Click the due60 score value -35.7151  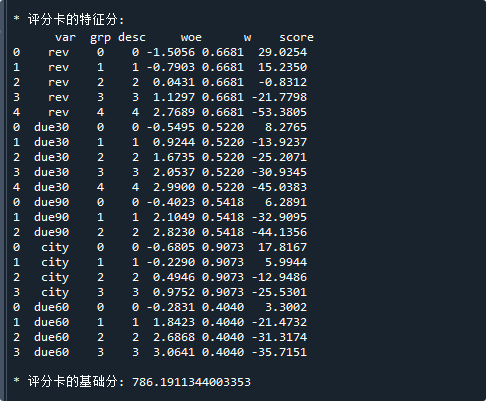(x=279, y=352)
